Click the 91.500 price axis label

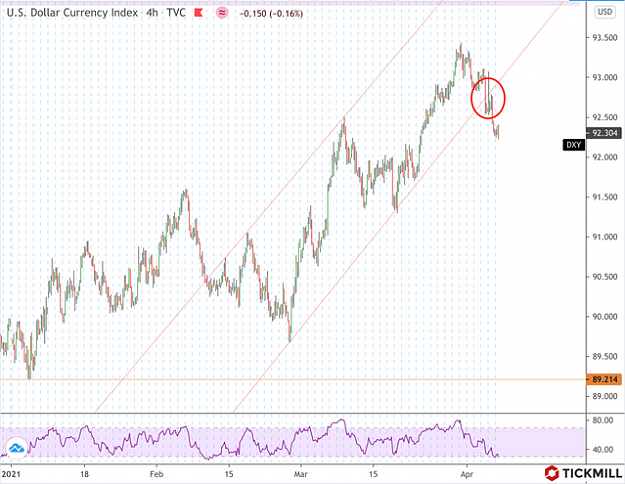[605, 197]
